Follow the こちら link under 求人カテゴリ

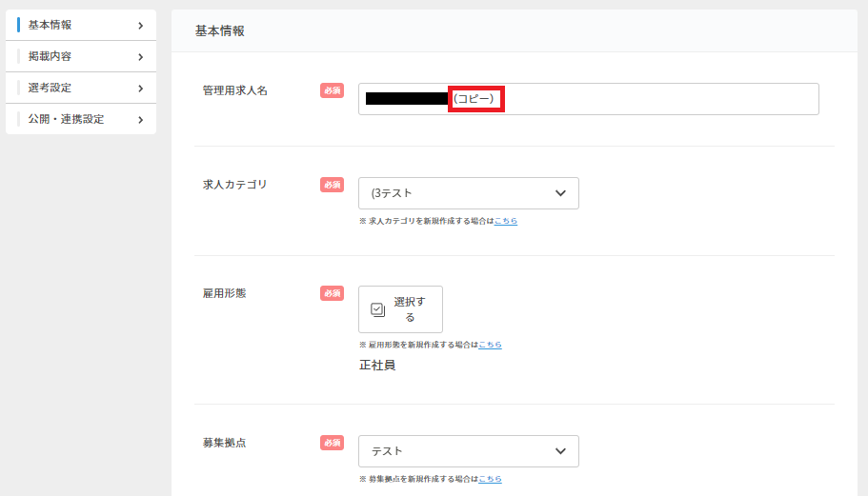click(x=505, y=221)
